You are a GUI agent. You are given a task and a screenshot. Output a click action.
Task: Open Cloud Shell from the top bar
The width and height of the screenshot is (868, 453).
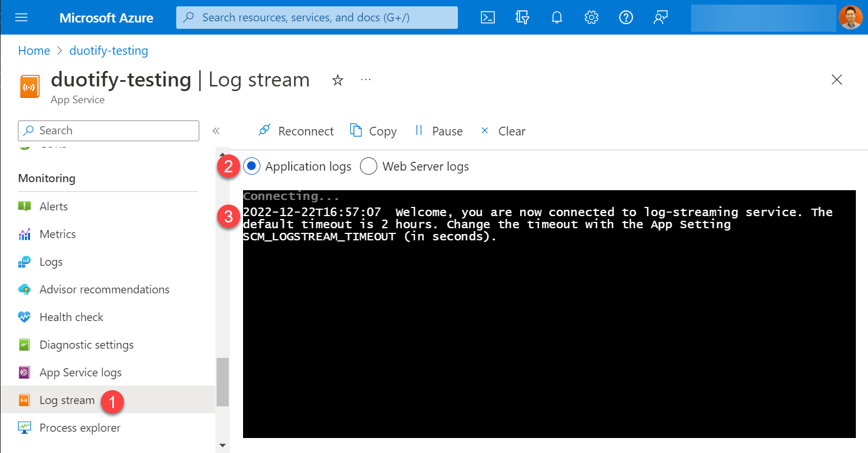pyautogui.click(x=488, y=17)
